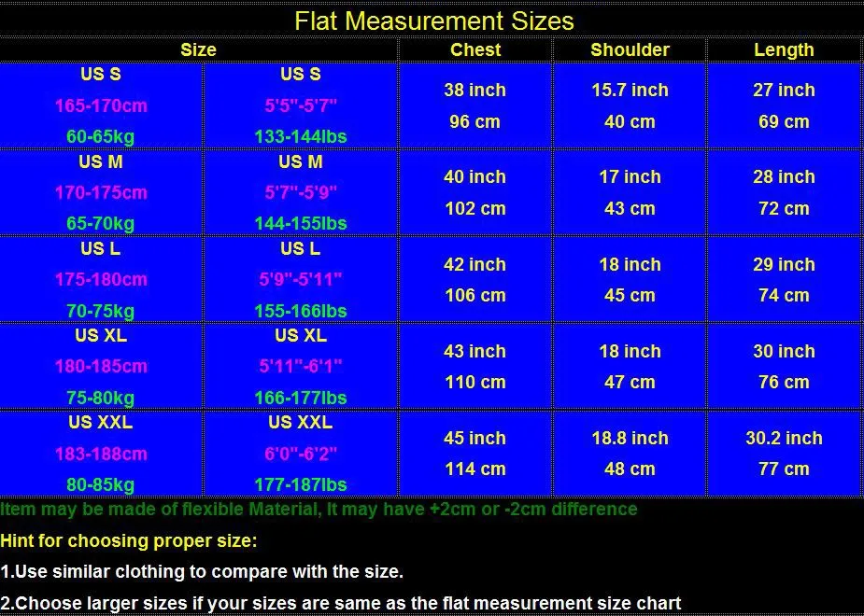Viewport: 864px width, 616px height.
Task: Click the green flexible material disclaimer line
Action: click(x=319, y=510)
